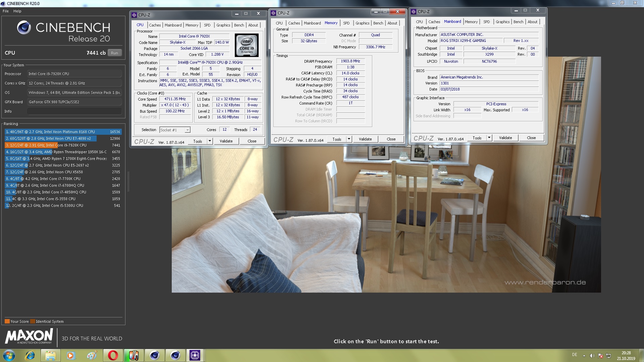Click the DE language indicator
644x362 pixels.
(x=575, y=355)
